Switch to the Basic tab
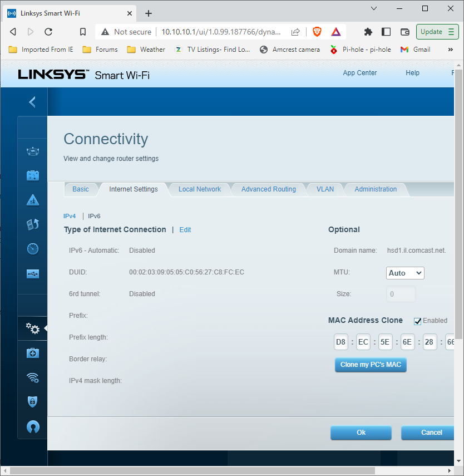The image size is (464, 476). click(x=81, y=189)
